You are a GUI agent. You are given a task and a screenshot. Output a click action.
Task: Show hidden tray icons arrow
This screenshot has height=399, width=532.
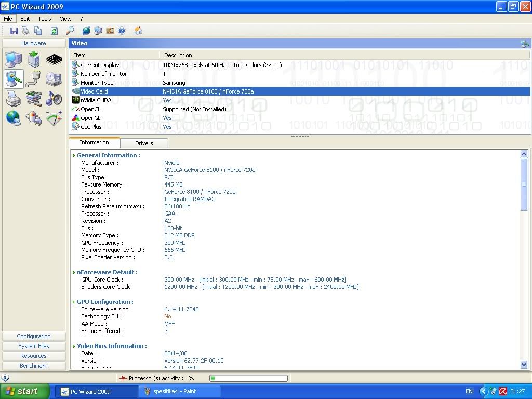click(484, 391)
